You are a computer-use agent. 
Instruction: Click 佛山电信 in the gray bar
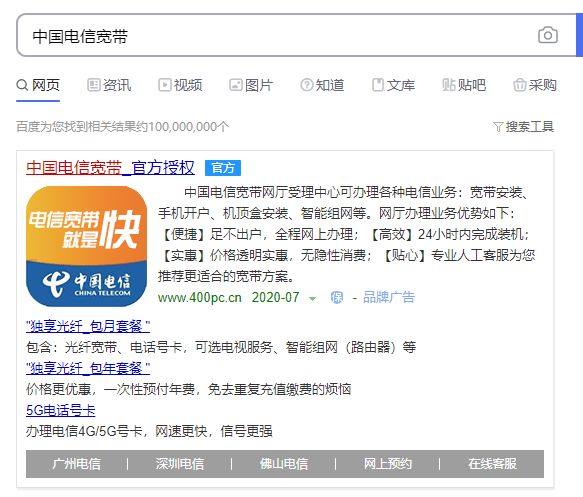coord(284,464)
